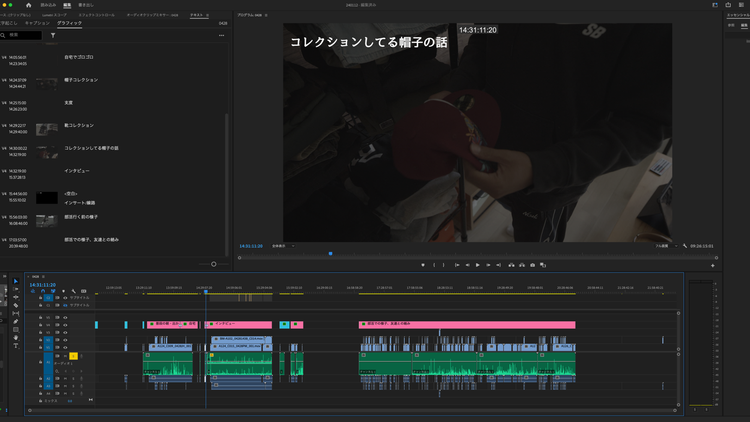Switch to the 読み込み workspace tab
Image resolution: width=750 pixels, height=422 pixels.
[x=48, y=5]
